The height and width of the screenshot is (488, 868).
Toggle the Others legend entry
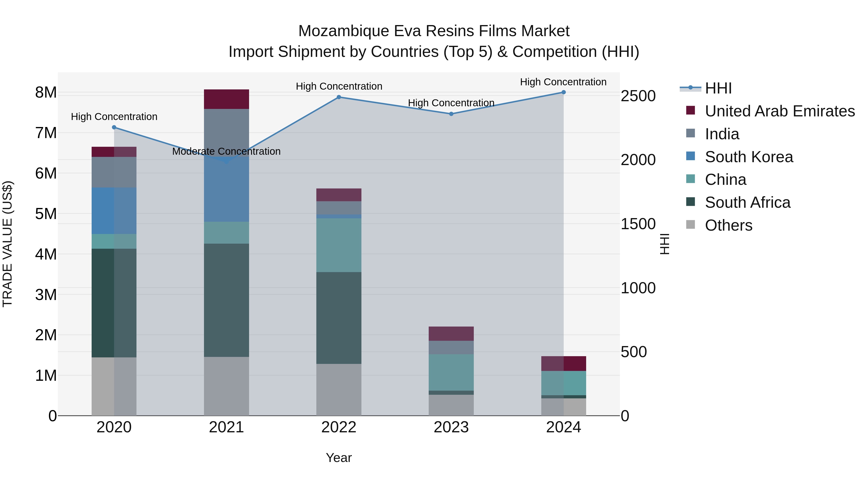pyautogui.click(x=719, y=225)
